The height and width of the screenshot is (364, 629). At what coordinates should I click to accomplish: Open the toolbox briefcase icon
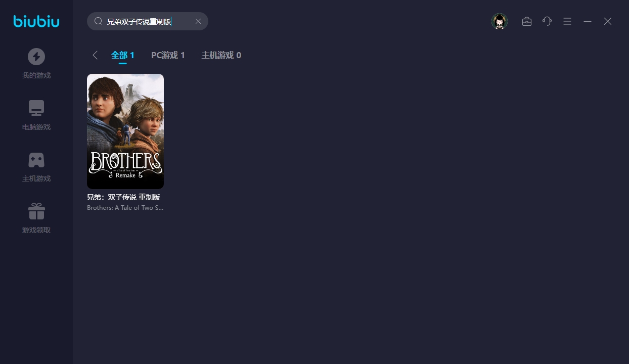tap(527, 21)
